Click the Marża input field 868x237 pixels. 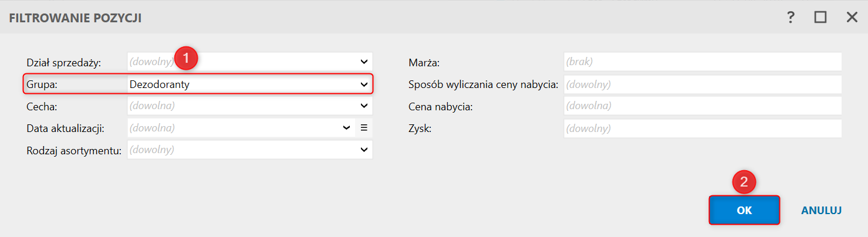702,61
